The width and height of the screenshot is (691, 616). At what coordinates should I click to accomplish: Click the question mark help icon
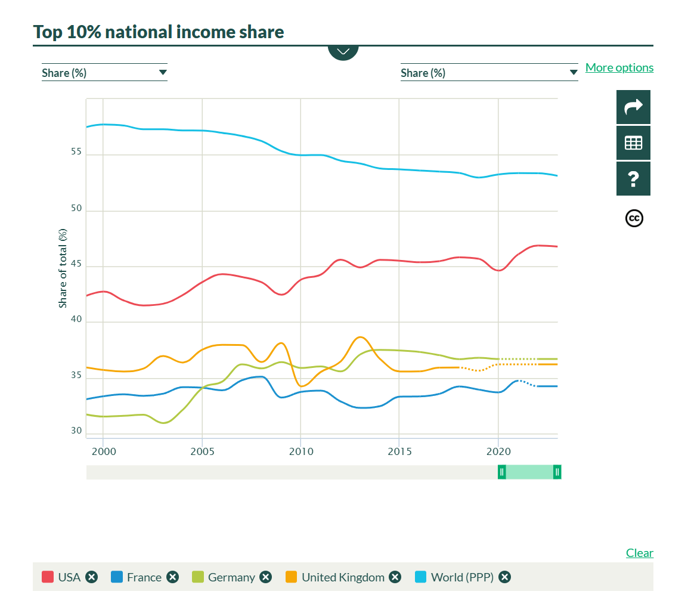633,179
